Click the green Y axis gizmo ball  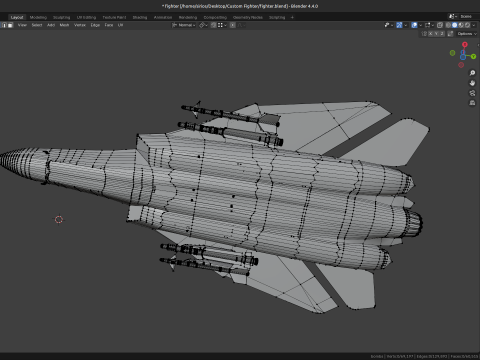pyautogui.click(x=473, y=57)
